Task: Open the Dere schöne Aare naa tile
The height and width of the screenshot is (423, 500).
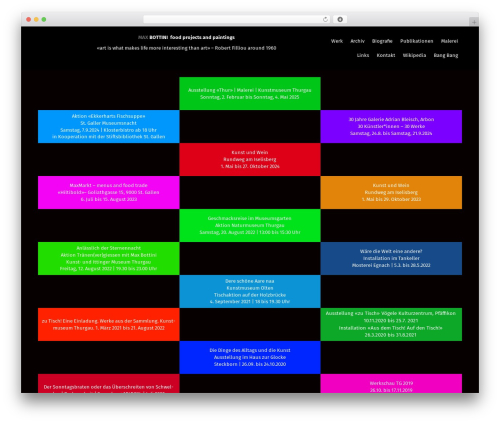Action: click(x=250, y=291)
